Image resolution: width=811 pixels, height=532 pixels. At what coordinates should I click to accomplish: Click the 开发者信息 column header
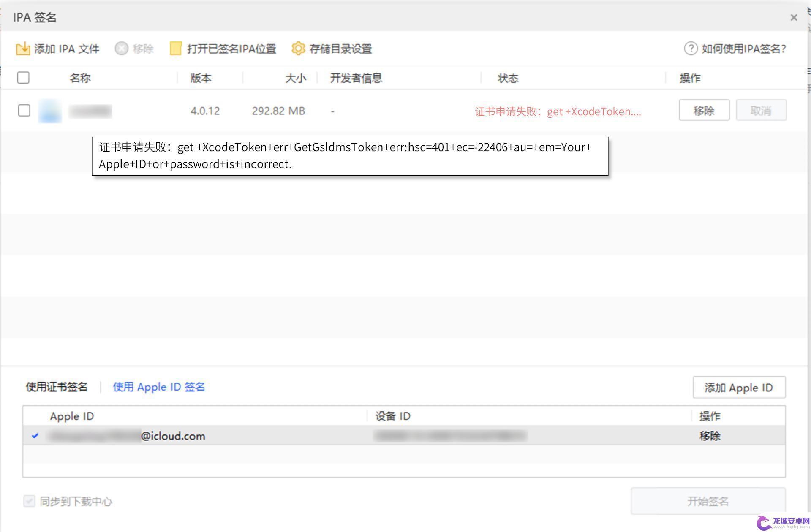(356, 78)
